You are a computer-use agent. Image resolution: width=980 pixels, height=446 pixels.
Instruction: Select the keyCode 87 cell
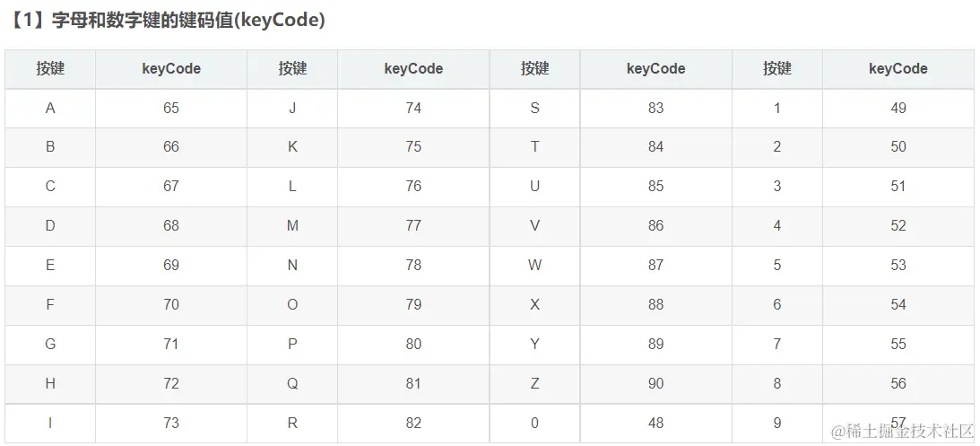pos(656,265)
